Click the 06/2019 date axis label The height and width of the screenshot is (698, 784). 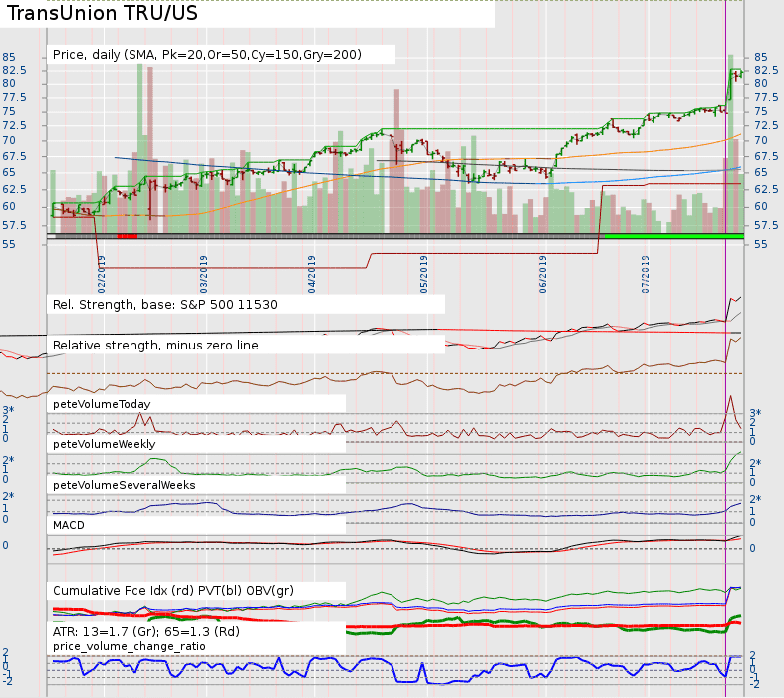pyautogui.click(x=543, y=274)
